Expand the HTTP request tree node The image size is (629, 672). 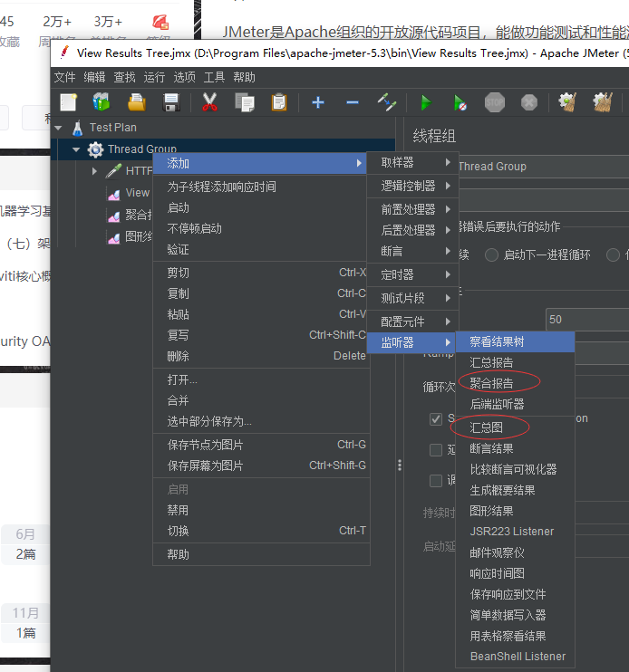94,171
